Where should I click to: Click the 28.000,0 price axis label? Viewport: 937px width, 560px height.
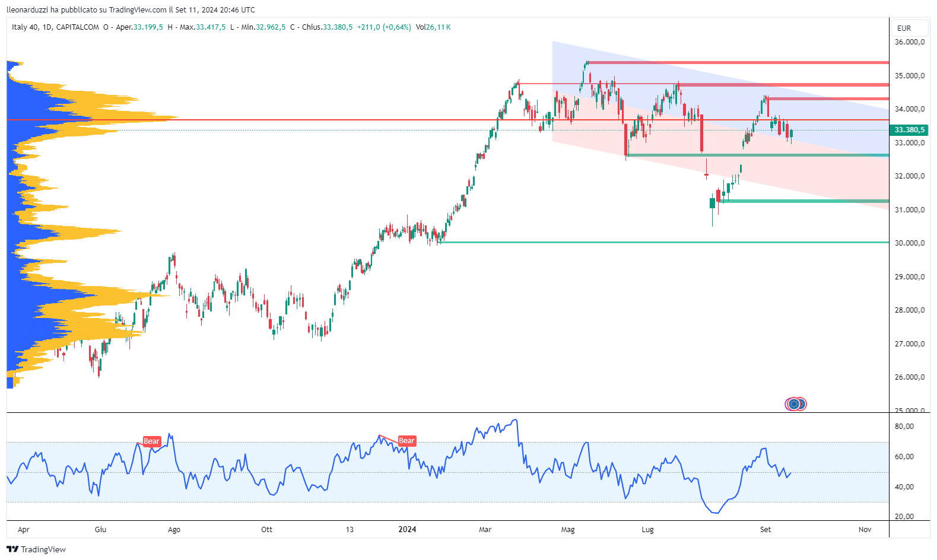[910, 310]
